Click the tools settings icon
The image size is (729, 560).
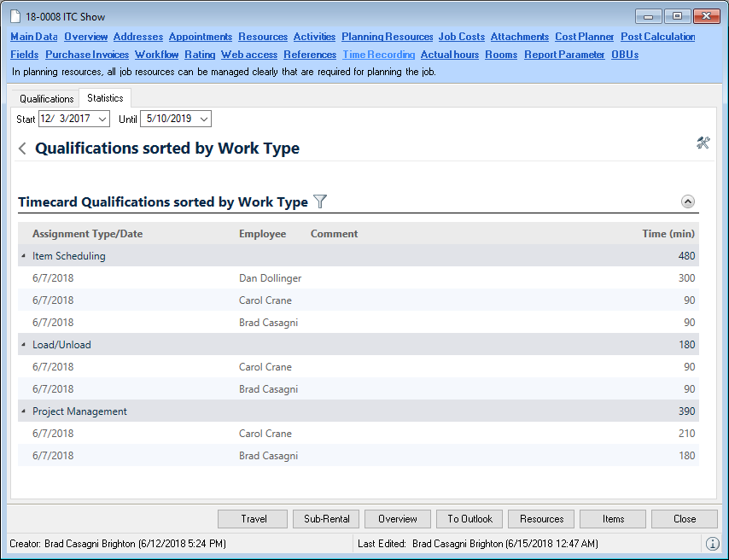pos(703,143)
